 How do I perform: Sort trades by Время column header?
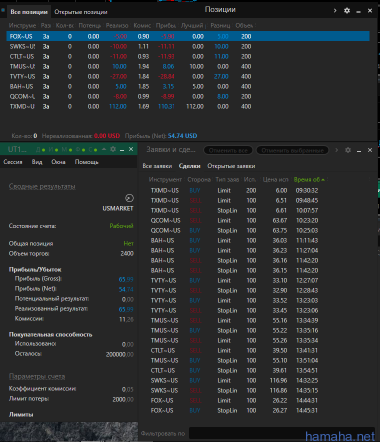[309, 179]
